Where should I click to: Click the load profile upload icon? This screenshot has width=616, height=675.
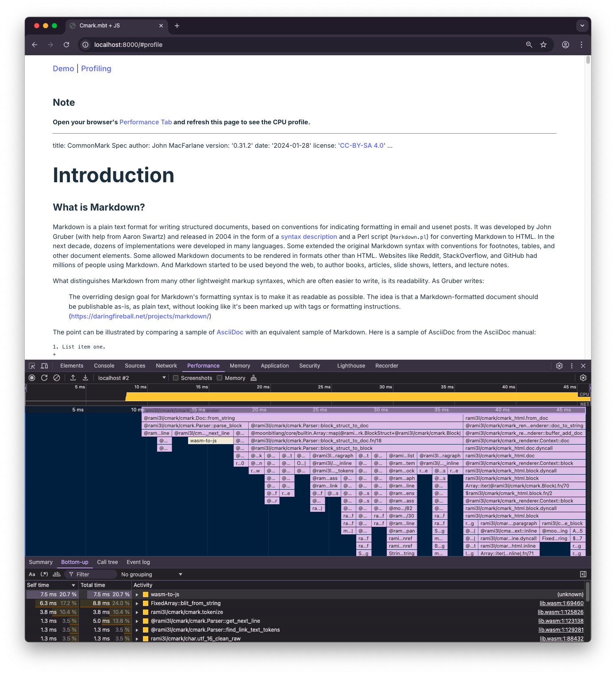(73, 378)
